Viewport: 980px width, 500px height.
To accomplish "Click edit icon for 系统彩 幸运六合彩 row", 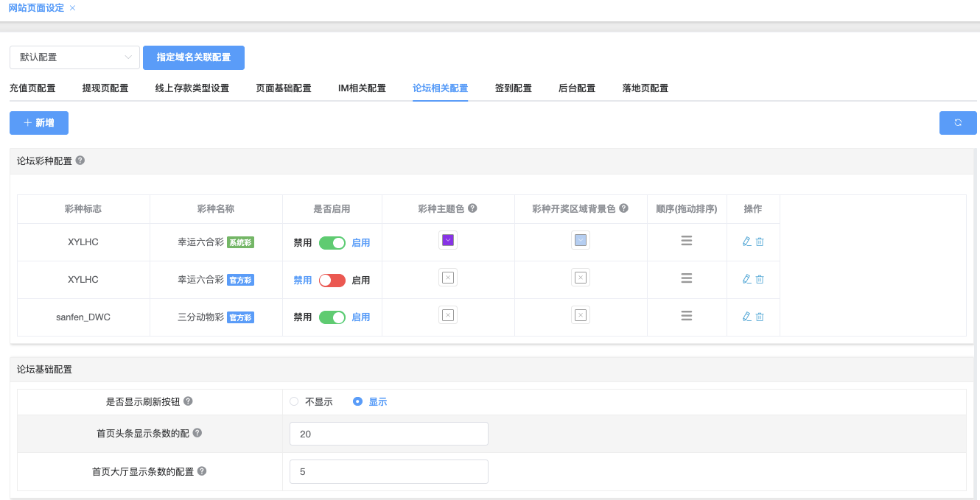I will coord(746,242).
